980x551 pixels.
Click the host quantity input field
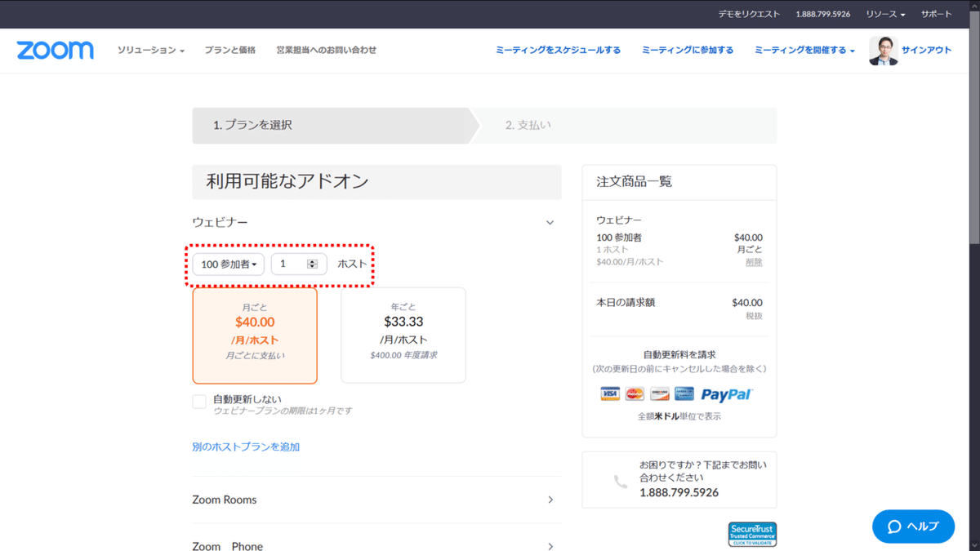(299, 264)
